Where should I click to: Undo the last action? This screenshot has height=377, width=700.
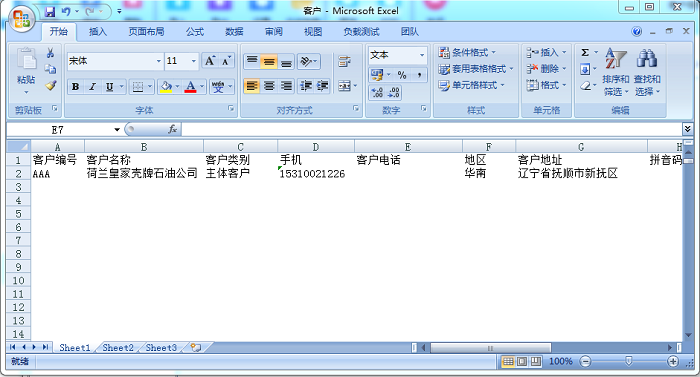66,12
